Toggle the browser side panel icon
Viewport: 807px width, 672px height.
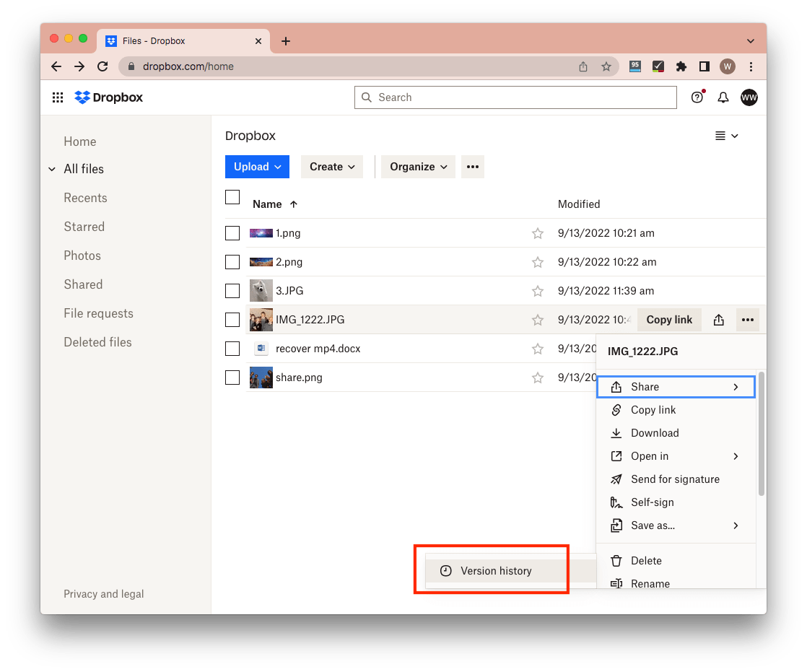coord(704,66)
